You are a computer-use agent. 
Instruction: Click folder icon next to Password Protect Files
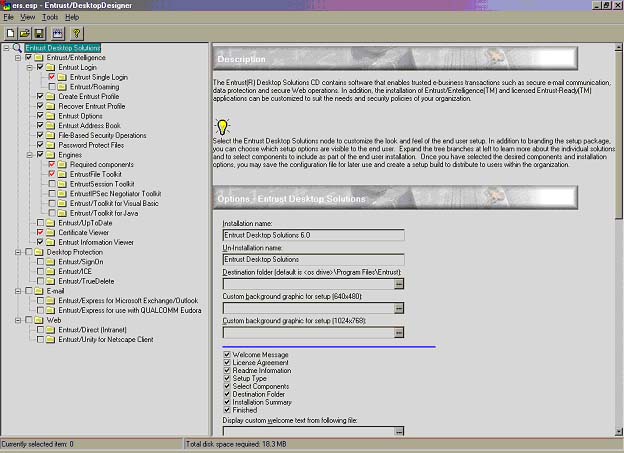pos(50,145)
